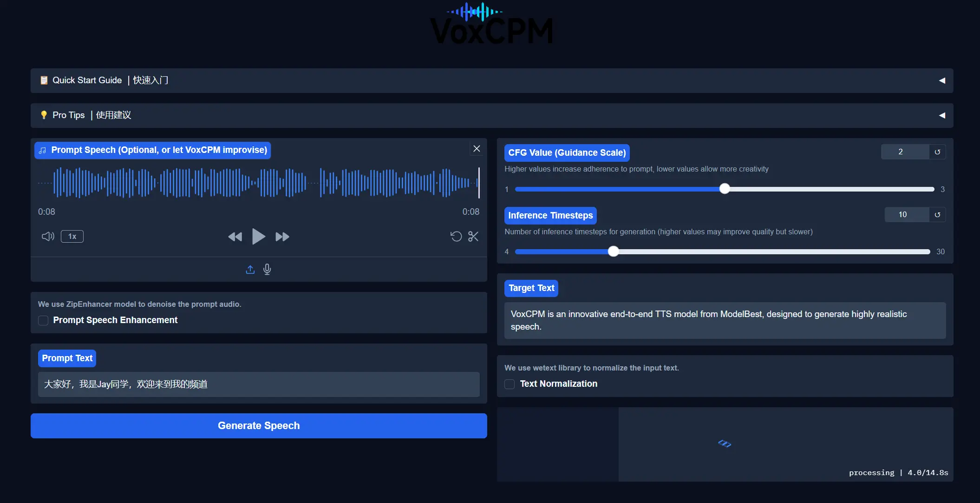
Task: Click the Inference Timesteps number field
Action: tap(907, 214)
